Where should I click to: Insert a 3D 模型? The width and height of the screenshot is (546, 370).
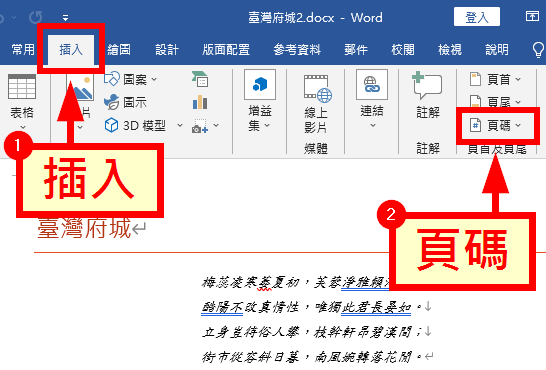coord(135,125)
